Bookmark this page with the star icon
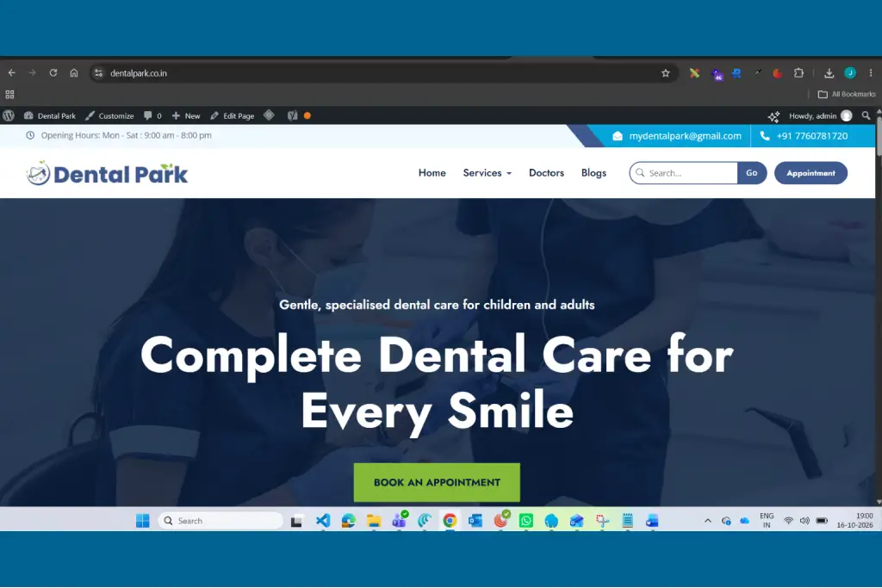The width and height of the screenshot is (882, 588). 666,73
